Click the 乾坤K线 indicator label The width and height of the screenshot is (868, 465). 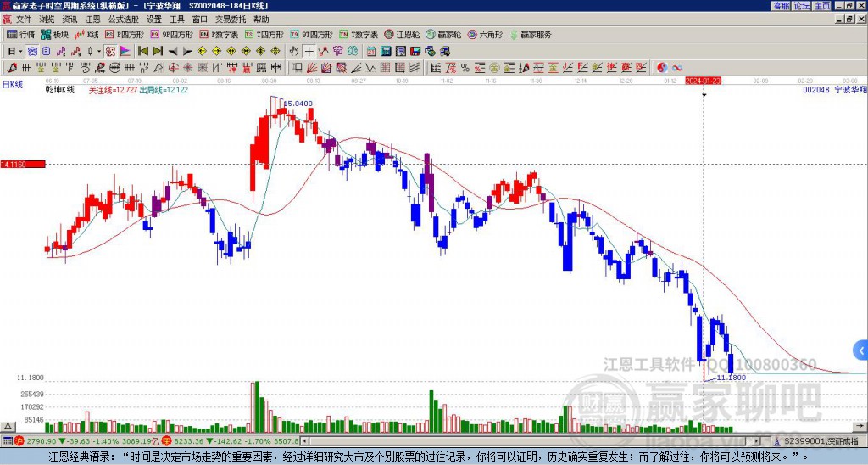[x=60, y=90]
